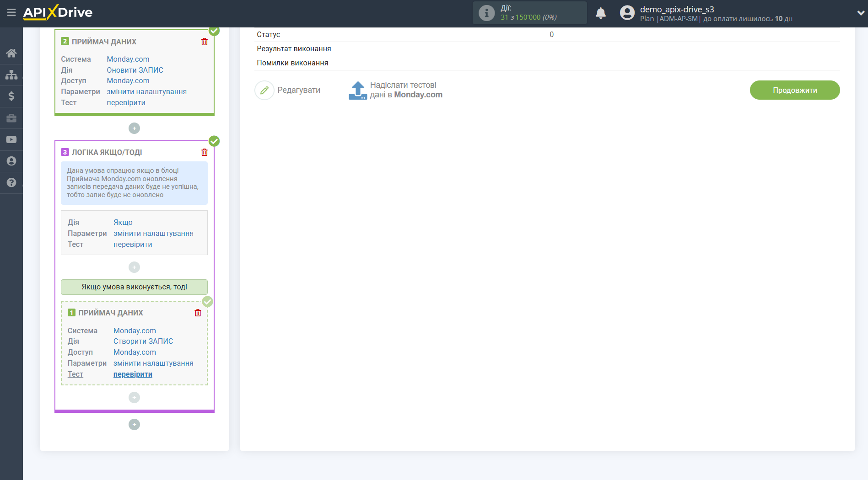Click bold перевірити link in nested block

[x=133, y=374]
